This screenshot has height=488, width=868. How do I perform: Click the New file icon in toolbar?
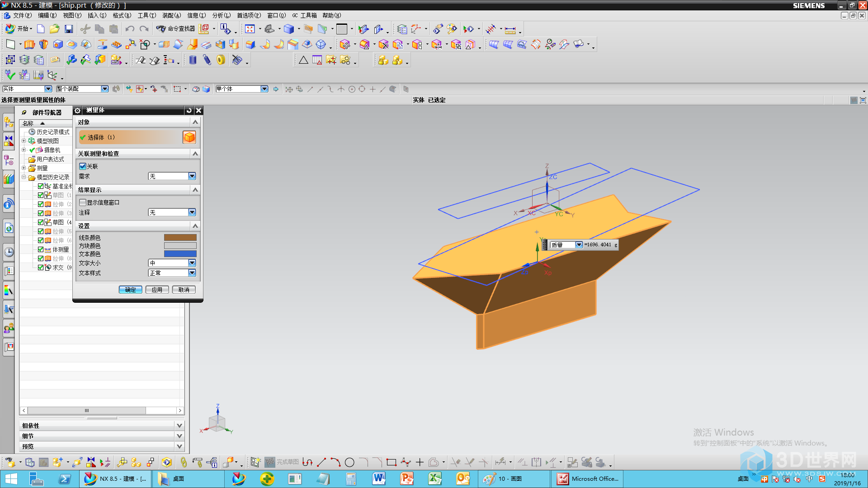pos(41,29)
